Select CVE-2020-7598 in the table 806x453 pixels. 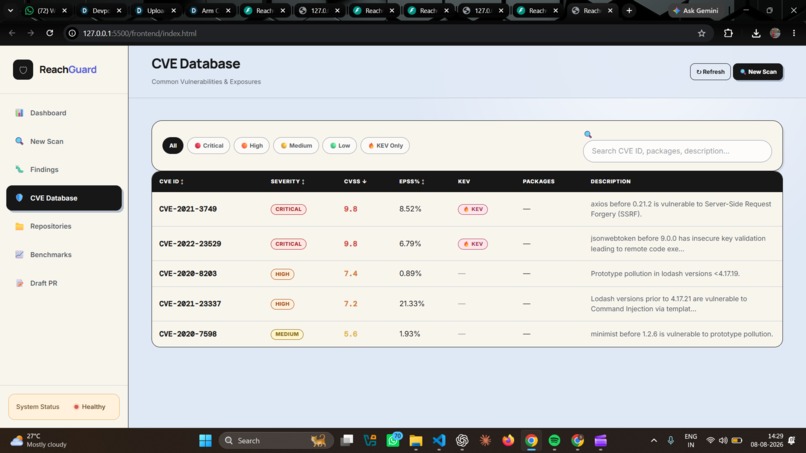[188, 334]
